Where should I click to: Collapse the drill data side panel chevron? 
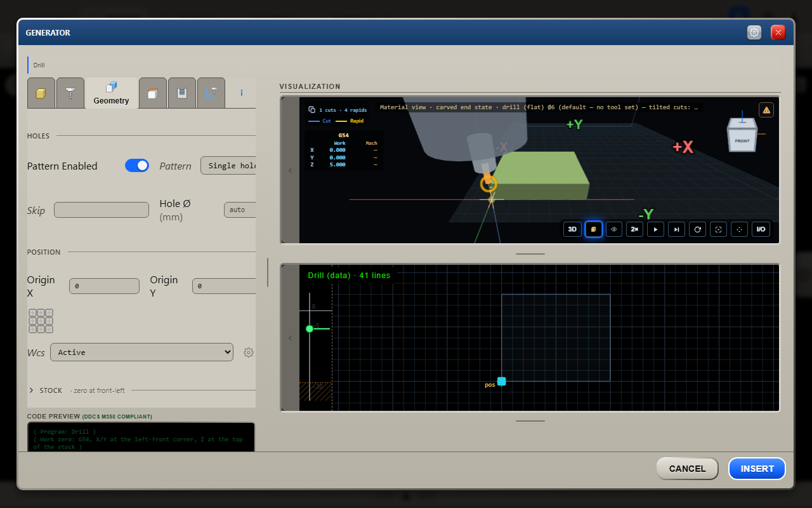click(x=291, y=338)
